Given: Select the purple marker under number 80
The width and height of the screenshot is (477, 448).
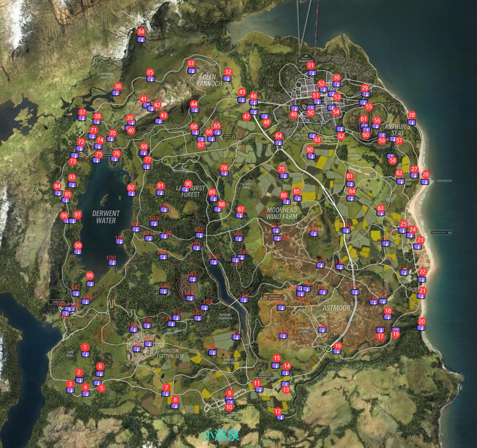Looking at the screenshot, I should point(311,156).
